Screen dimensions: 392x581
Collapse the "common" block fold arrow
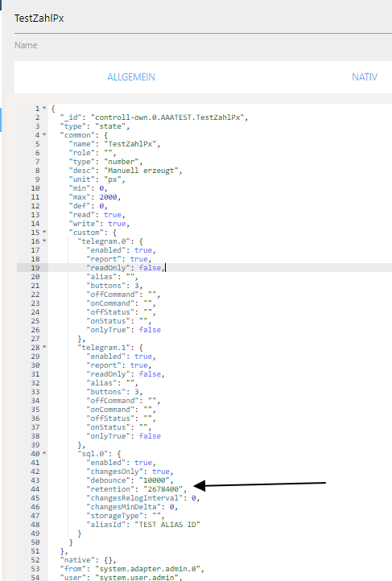point(44,135)
